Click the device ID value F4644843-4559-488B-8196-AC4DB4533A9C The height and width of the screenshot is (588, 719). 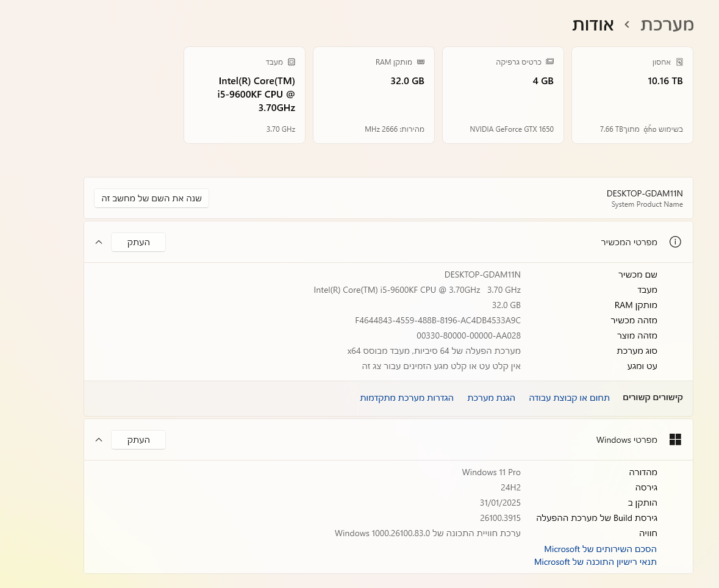point(438,320)
